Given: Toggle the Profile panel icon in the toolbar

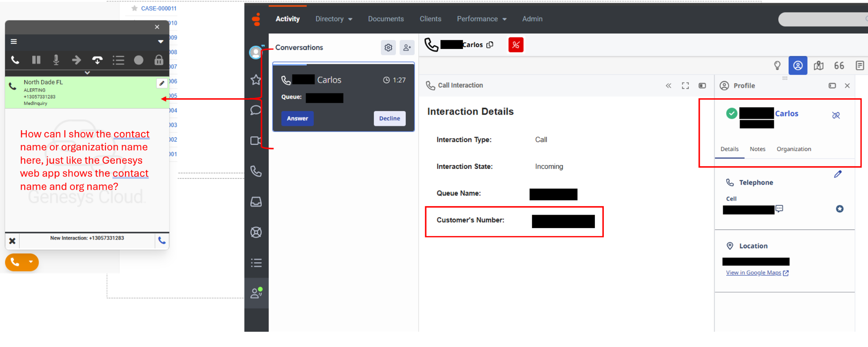Looking at the screenshot, I should tap(798, 66).
